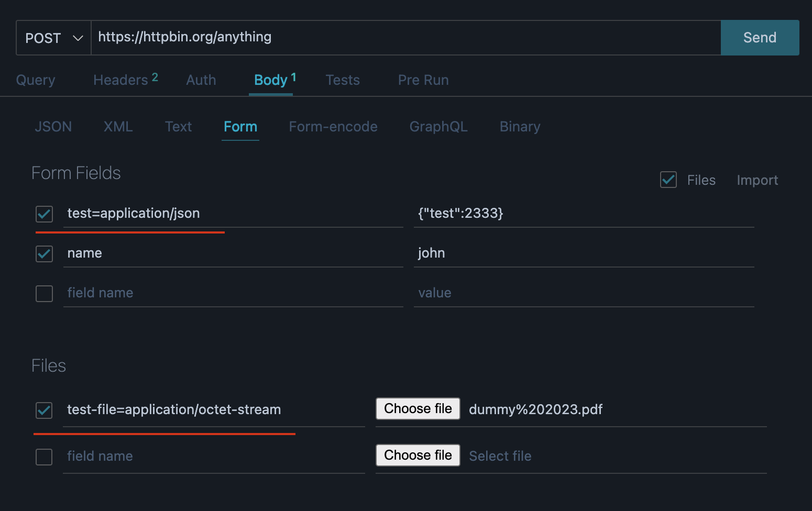Uncheck the name form field

pyautogui.click(x=44, y=253)
